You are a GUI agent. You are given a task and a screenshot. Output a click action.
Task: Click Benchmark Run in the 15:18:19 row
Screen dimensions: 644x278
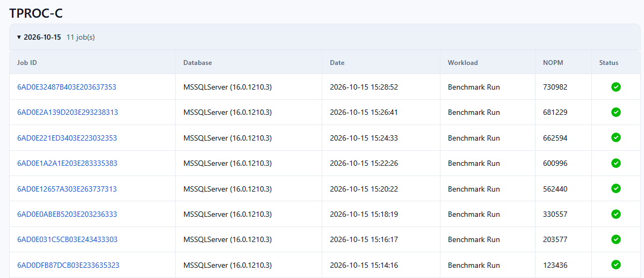click(474, 214)
